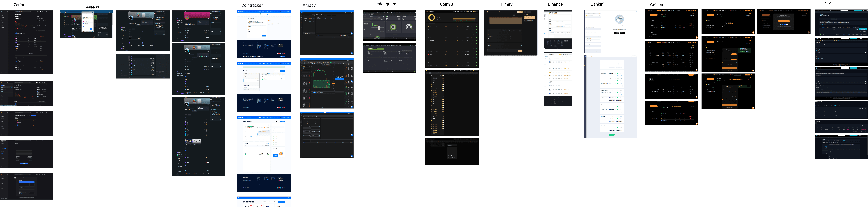Open Coin98 screenshot with gold circle
This screenshot has height=207, width=868.
(x=452, y=39)
